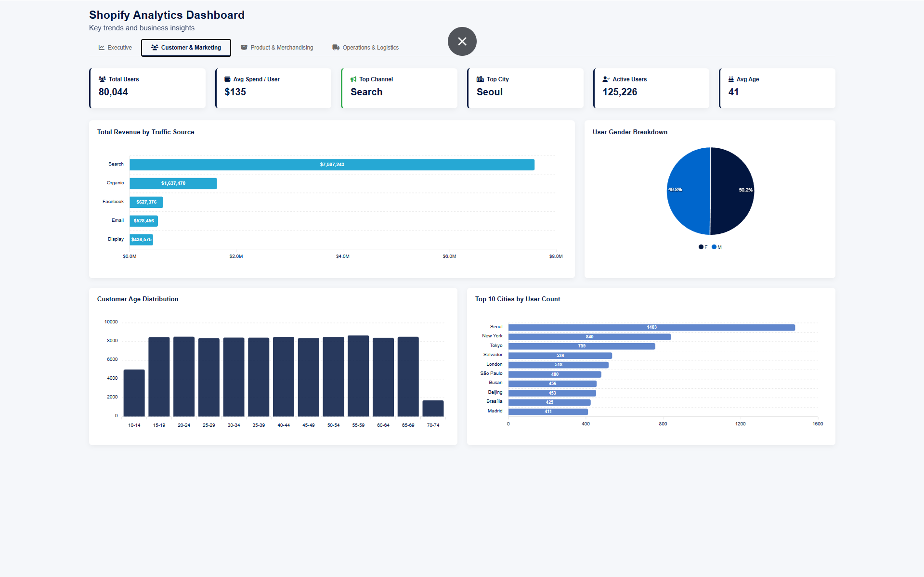
Task: Click the wallet icon on Avg Spend card
Action: point(227,79)
